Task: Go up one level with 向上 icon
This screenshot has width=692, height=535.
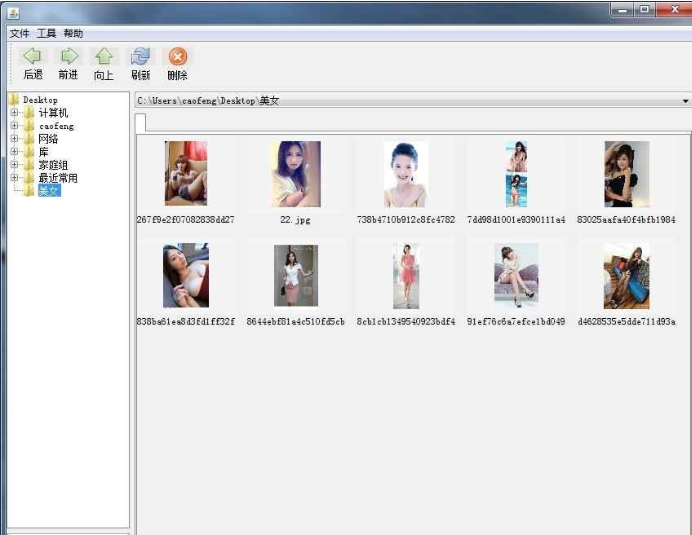Action: click(x=103, y=57)
